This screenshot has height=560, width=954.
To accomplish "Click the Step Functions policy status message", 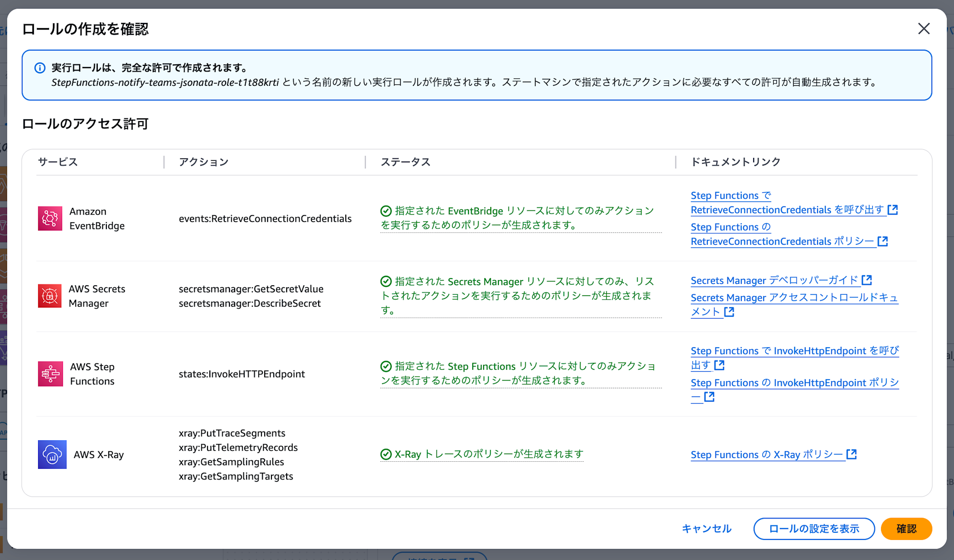I will [x=521, y=373].
